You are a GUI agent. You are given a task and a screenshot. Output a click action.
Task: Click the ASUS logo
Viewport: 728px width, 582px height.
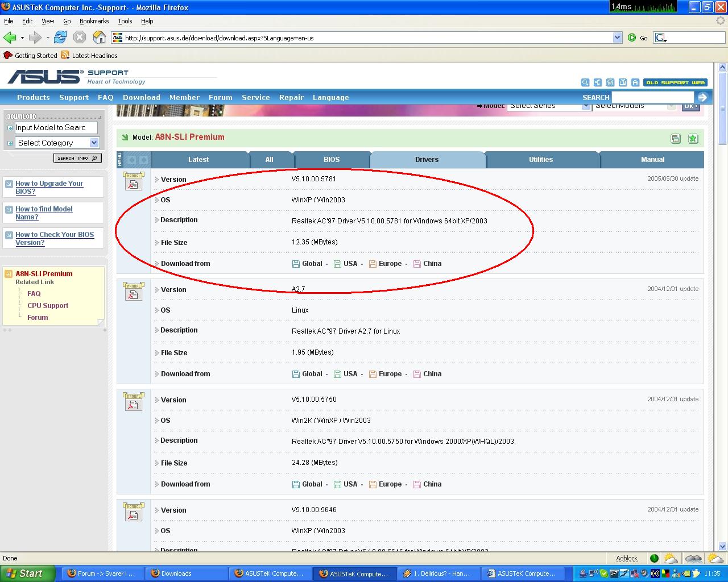coord(45,77)
